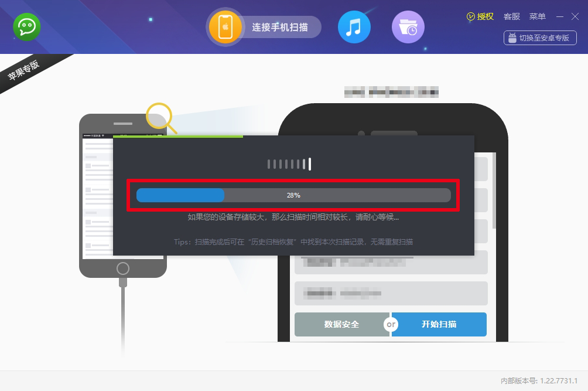The height and width of the screenshot is (391, 588).
Task: Click the yellow magnifying glass icon
Action: (x=160, y=117)
